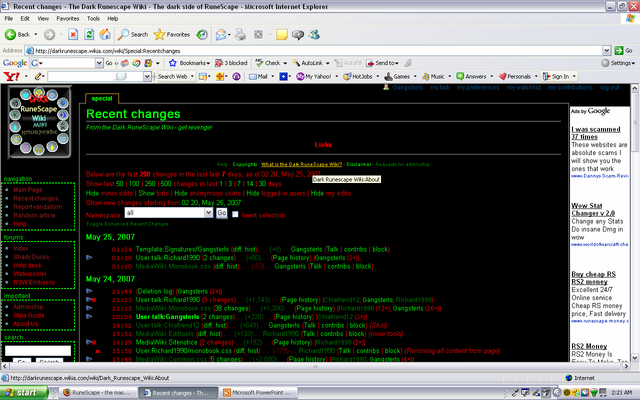Open the Google search box dropdown arrow
640x400 pixels.
pyautogui.click(x=99, y=63)
